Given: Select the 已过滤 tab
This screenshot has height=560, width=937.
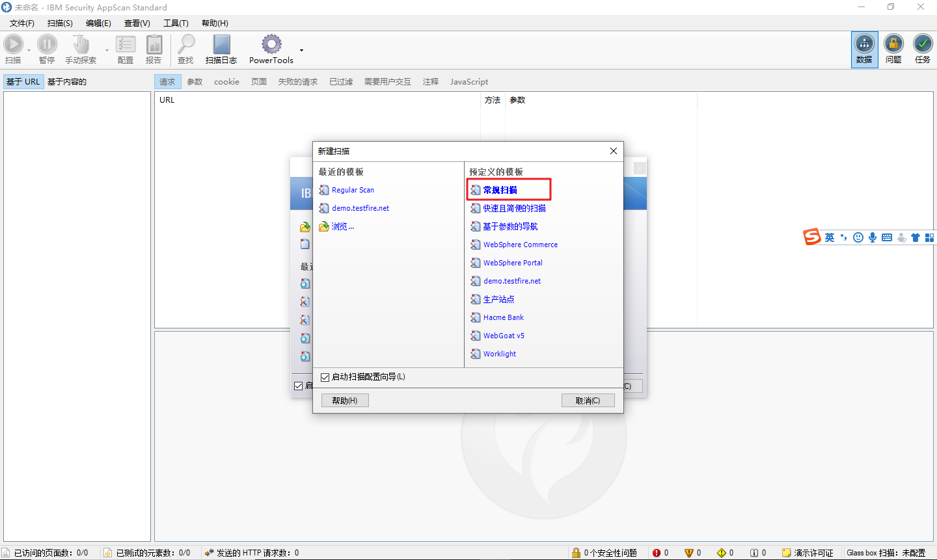Looking at the screenshot, I should point(341,82).
